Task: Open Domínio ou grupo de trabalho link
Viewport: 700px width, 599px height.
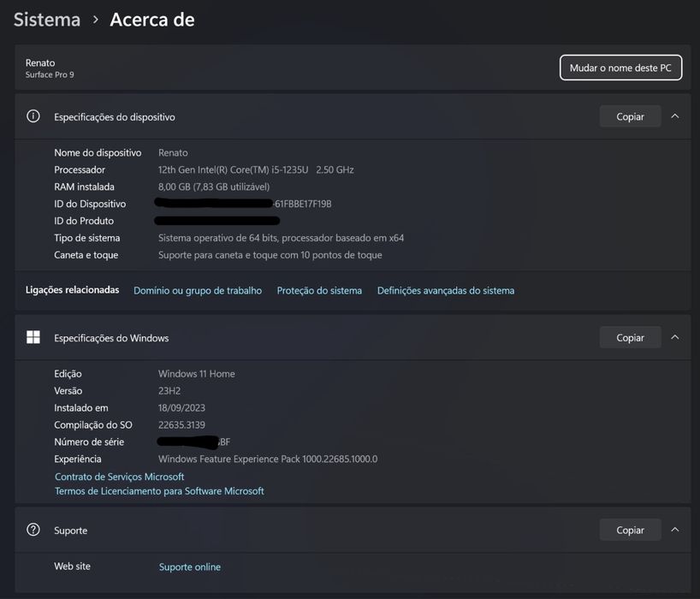Action: click(x=198, y=291)
